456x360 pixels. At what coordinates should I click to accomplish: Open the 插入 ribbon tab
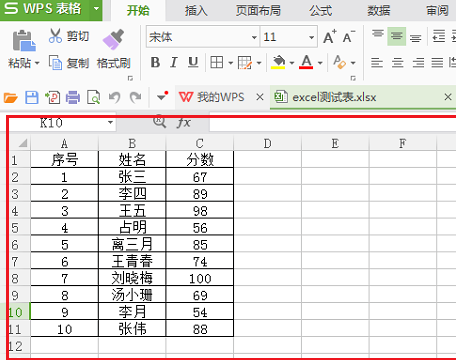196,11
